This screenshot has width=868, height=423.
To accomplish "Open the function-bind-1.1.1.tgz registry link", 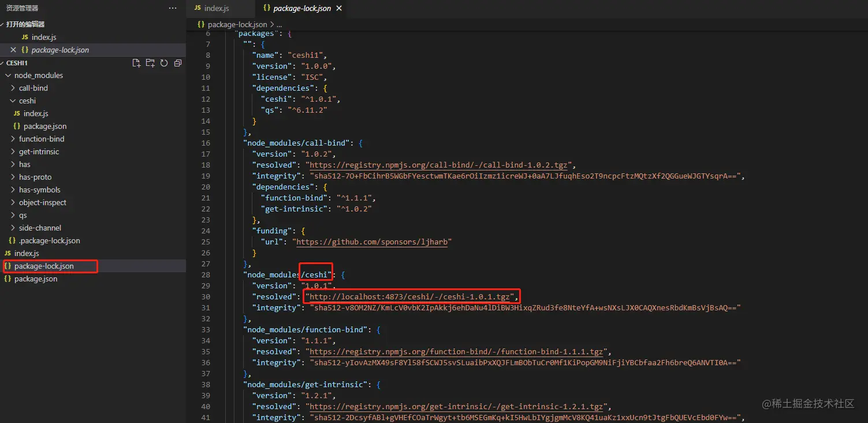I will tap(457, 352).
